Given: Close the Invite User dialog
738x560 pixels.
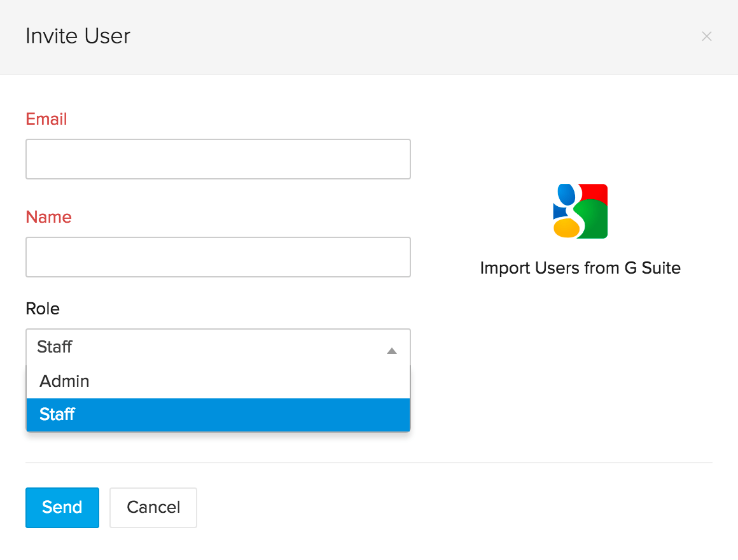Looking at the screenshot, I should click(x=706, y=36).
